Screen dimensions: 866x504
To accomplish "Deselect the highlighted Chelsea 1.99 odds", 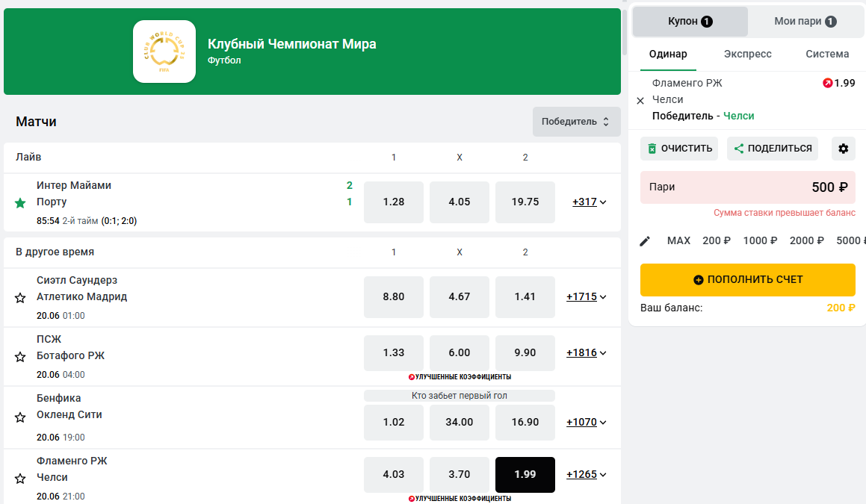I will (525, 475).
